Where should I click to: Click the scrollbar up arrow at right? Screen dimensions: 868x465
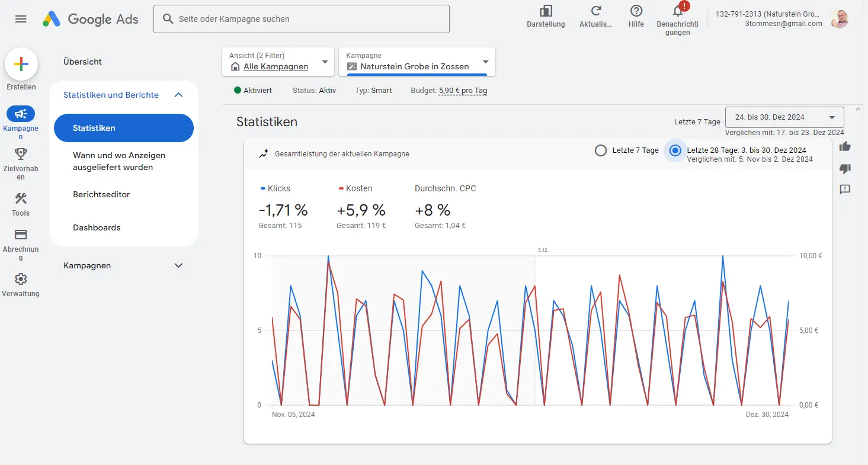[859, 110]
